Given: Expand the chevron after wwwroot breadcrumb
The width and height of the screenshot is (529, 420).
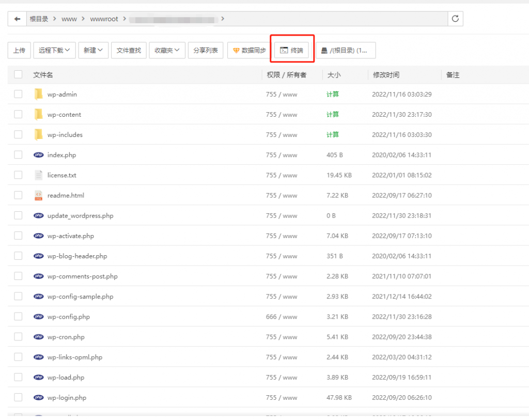Looking at the screenshot, I should pos(125,19).
